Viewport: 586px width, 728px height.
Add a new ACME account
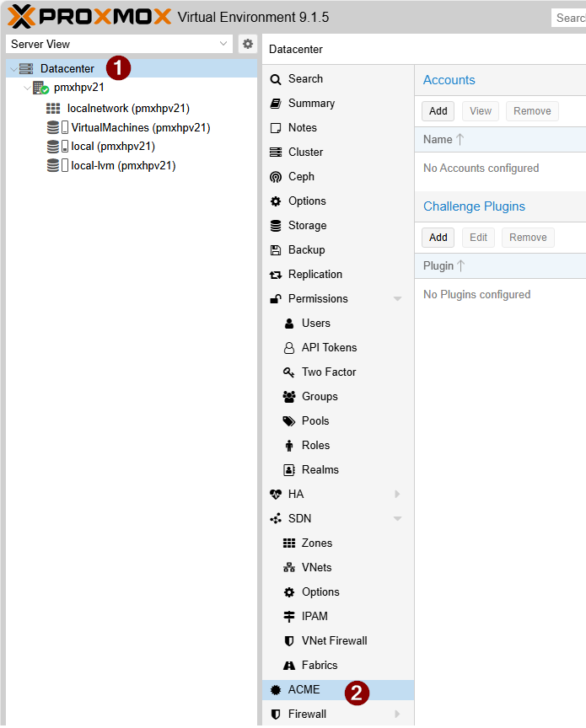click(438, 111)
